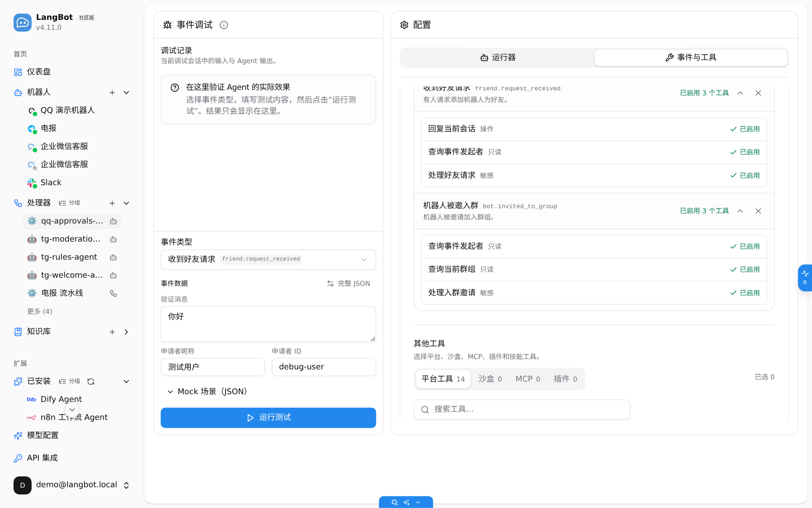The width and height of the screenshot is (812, 508).
Task: Toggle 查询事件发起者 under 机器人被邀入群
Action: click(745, 247)
